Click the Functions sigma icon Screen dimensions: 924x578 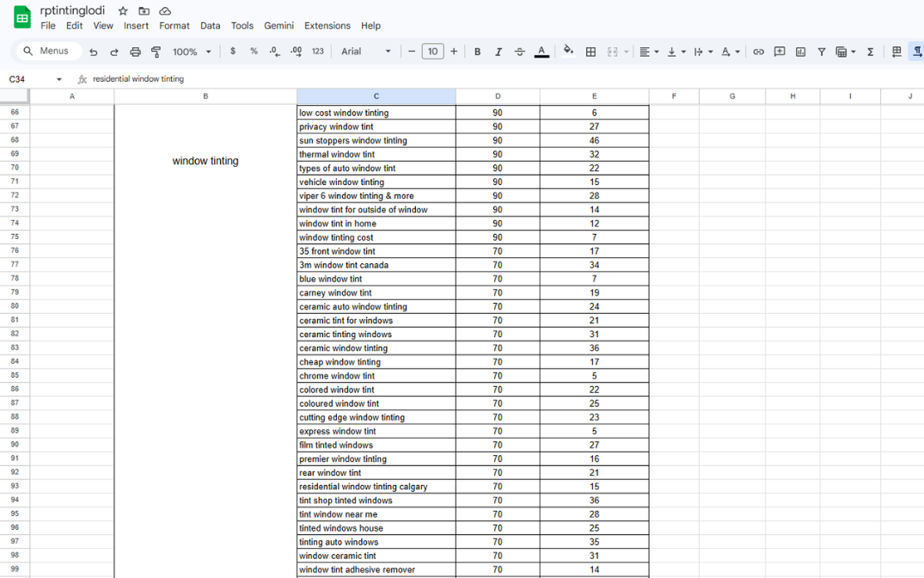pos(870,52)
